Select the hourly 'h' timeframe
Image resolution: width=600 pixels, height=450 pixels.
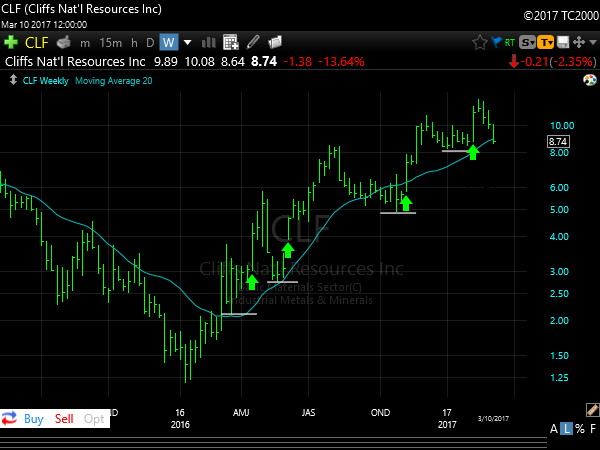134,42
